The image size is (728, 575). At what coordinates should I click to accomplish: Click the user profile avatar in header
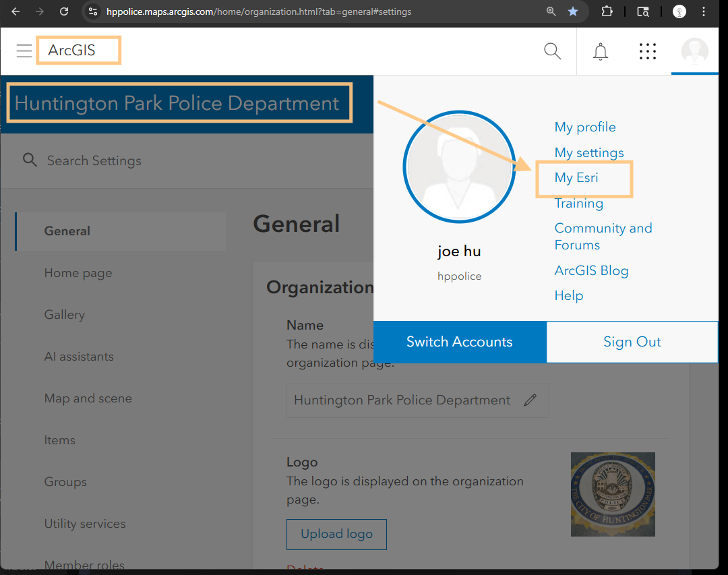694,51
